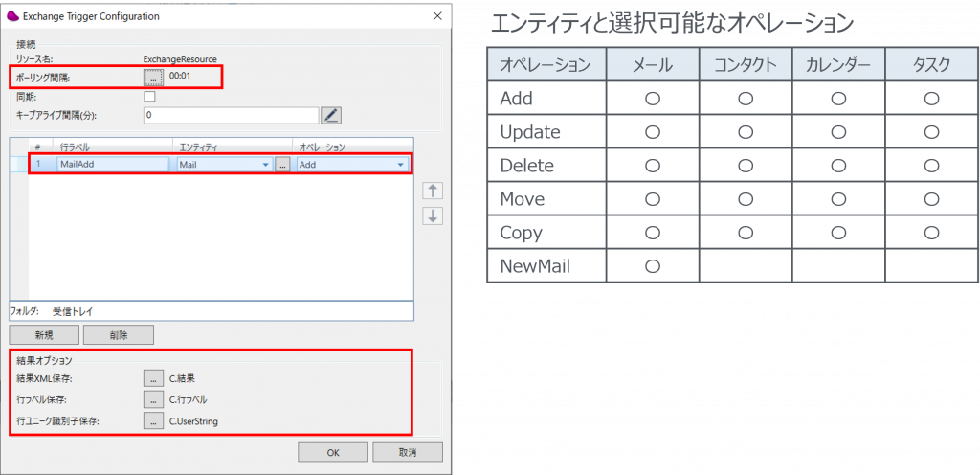Click the 削除 button
The width and height of the screenshot is (980, 475).
tap(118, 335)
